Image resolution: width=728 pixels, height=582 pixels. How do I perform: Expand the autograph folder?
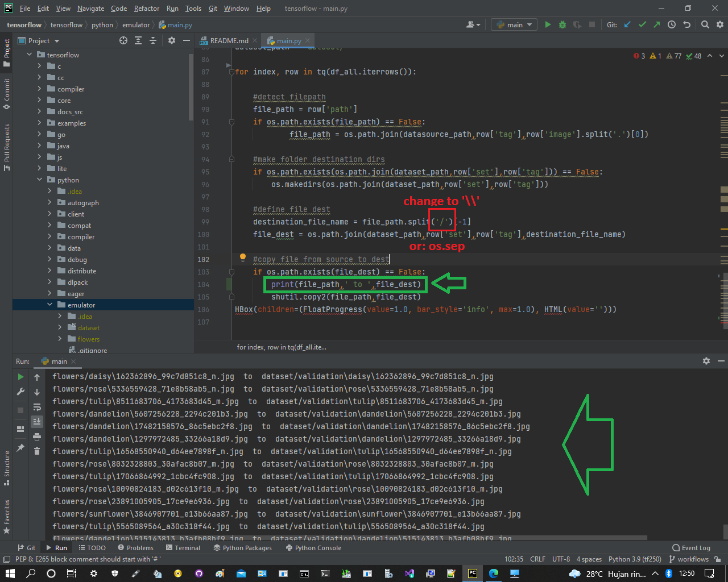[x=49, y=202]
